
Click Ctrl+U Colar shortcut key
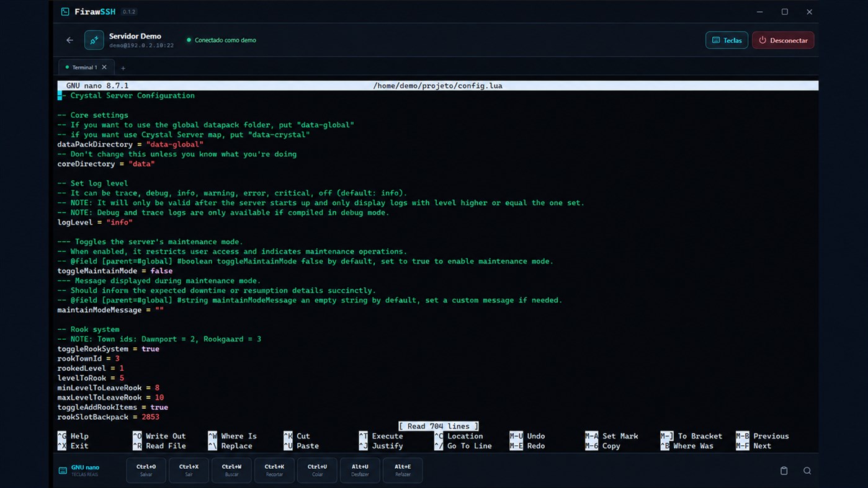pos(317,470)
